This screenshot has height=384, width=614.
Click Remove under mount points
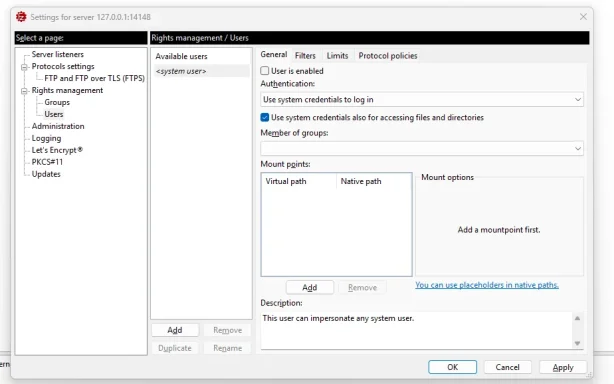[362, 287]
